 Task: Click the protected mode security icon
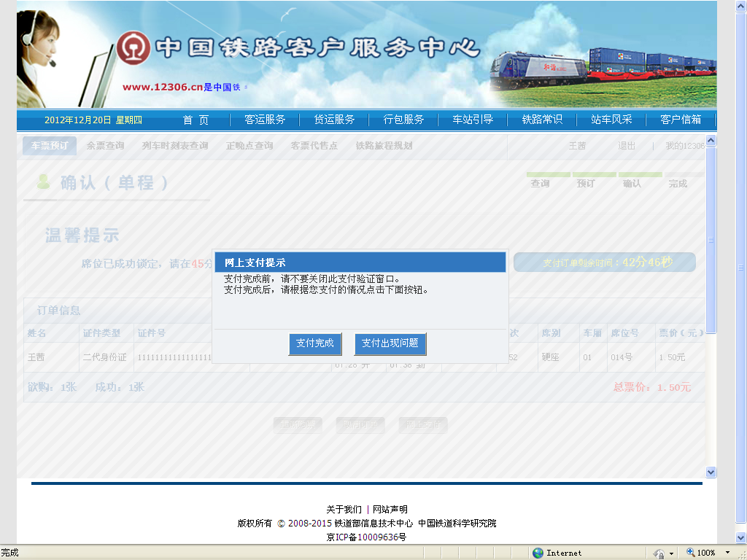pos(659,553)
